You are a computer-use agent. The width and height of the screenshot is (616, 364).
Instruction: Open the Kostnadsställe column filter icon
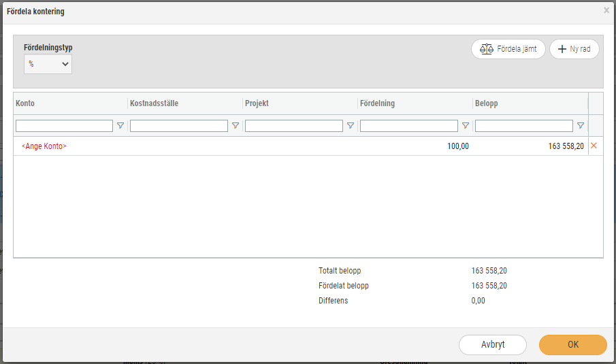pyautogui.click(x=236, y=126)
